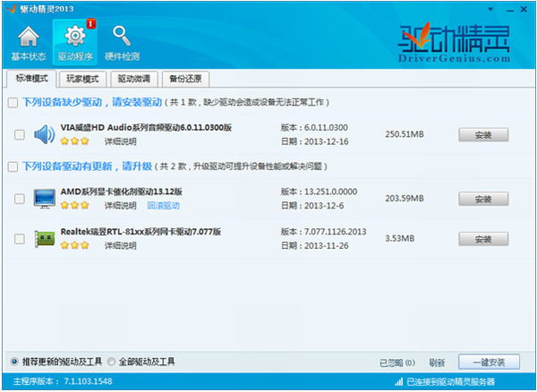This screenshot has height=392, width=537.
Task: Check all drivers with updates (下列设备驱动有更新)
Action: 13,166
